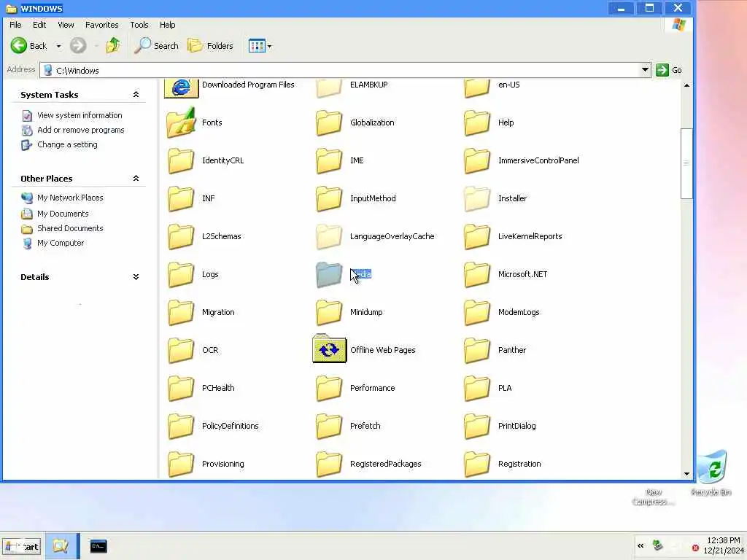The height and width of the screenshot is (560, 747).
Task: Open the Views dropdown button
Action: click(x=260, y=46)
